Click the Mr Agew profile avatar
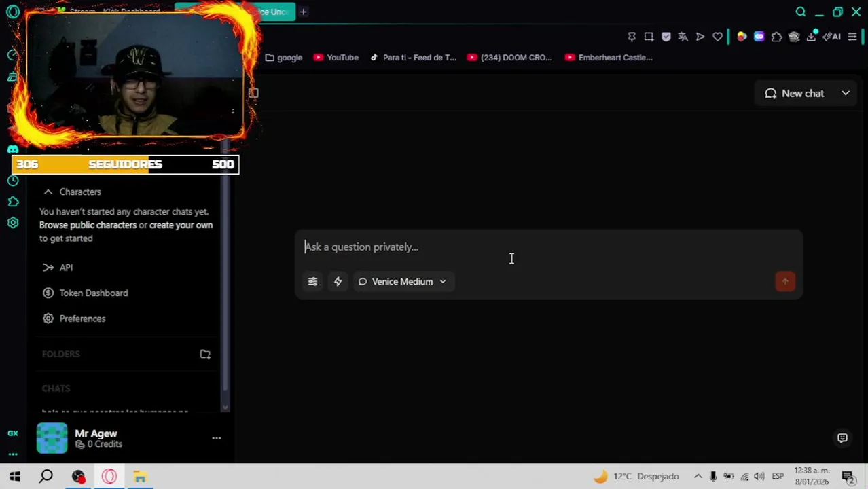 [x=52, y=438]
